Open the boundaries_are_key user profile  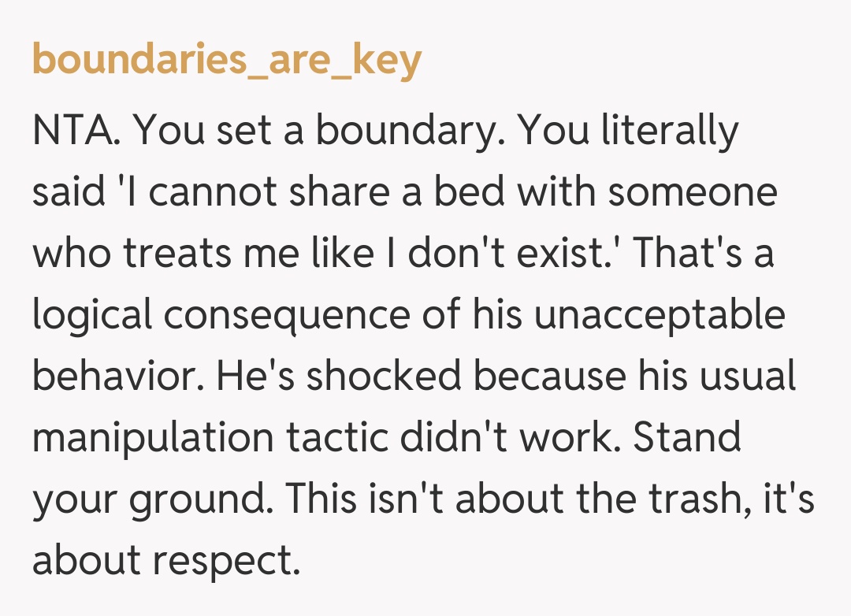coord(227,61)
